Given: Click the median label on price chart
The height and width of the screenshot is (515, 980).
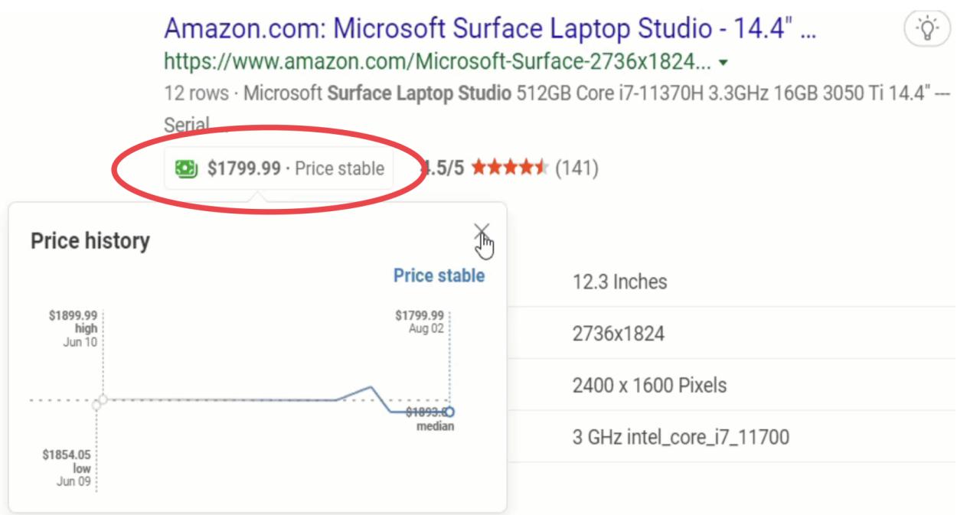Looking at the screenshot, I should tap(435, 426).
